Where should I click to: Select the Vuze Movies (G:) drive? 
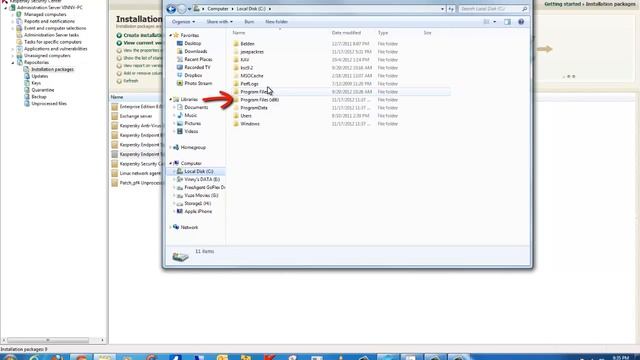pos(201,196)
